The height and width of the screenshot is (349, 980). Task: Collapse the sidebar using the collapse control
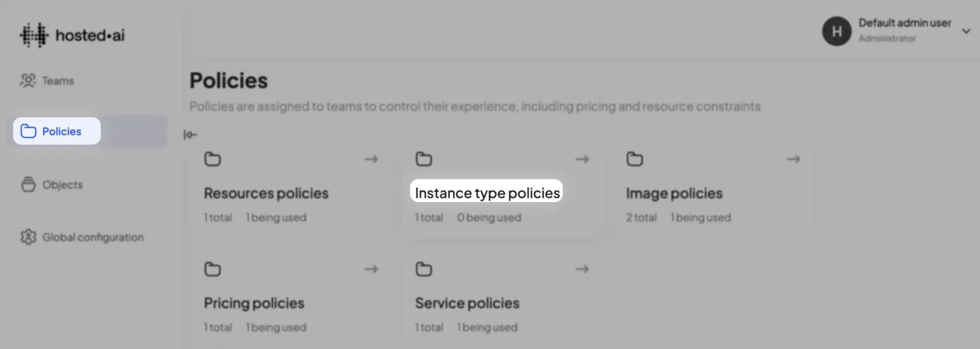[x=189, y=134]
